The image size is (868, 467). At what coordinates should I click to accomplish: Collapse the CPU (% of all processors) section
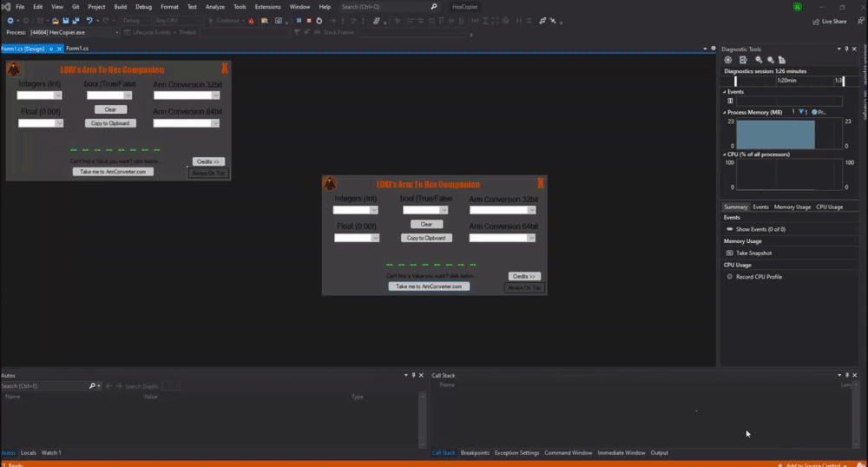724,155
